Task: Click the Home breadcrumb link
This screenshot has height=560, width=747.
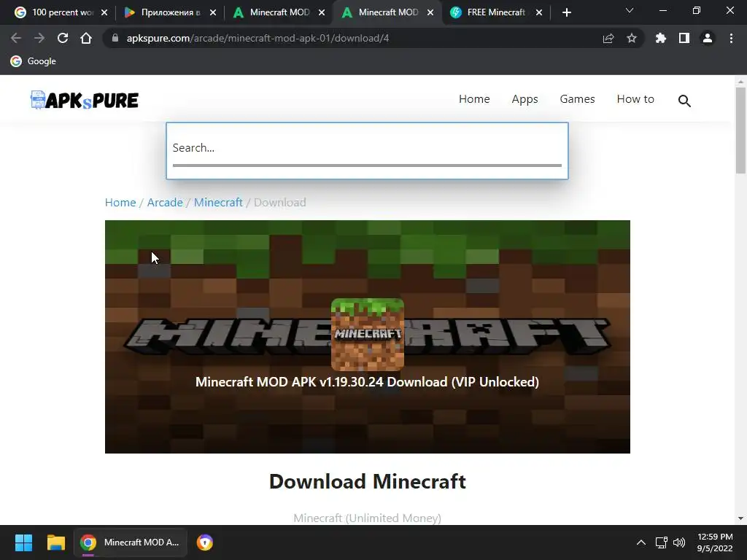Action: (120, 203)
